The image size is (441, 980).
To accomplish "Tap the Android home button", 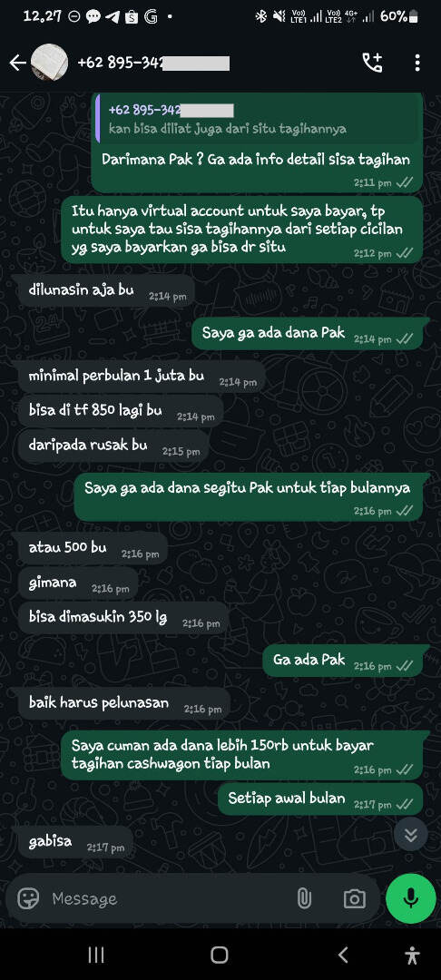I will (220, 955).
